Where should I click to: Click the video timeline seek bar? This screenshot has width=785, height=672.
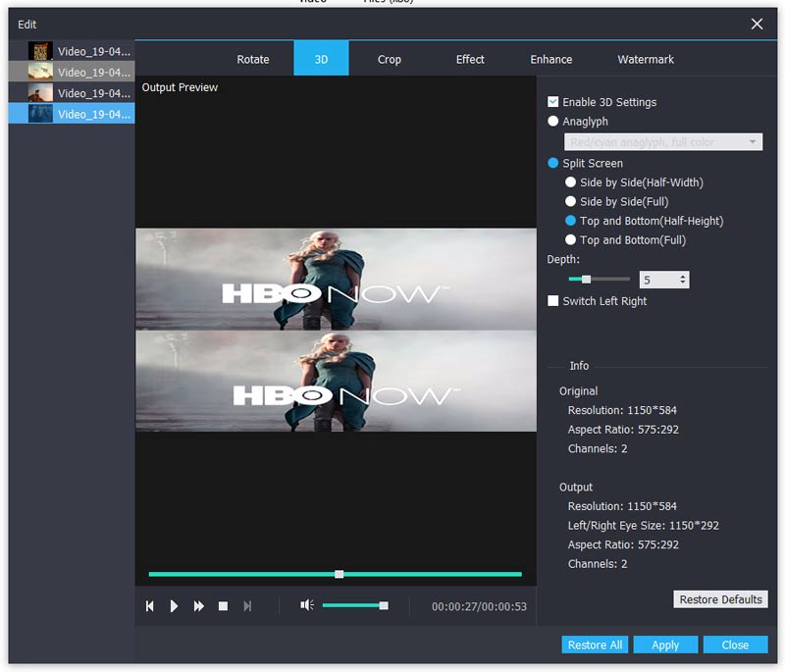(432, 574)
